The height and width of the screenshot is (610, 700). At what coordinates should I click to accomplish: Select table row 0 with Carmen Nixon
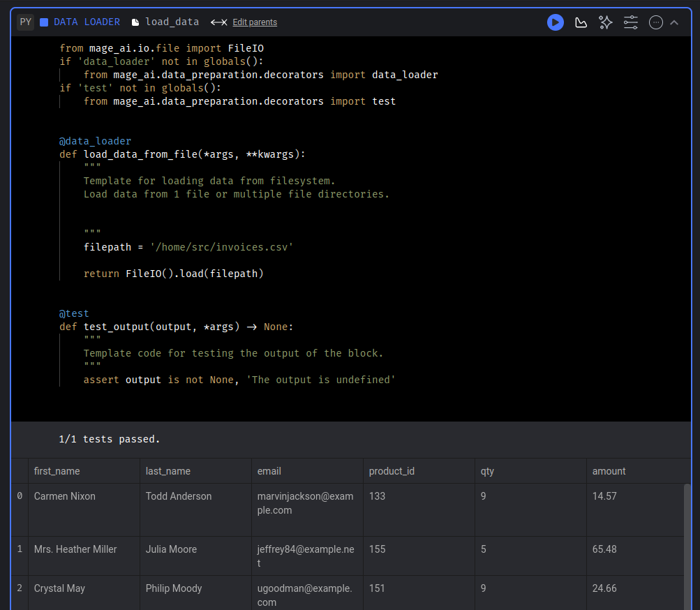tap(64, 496)
